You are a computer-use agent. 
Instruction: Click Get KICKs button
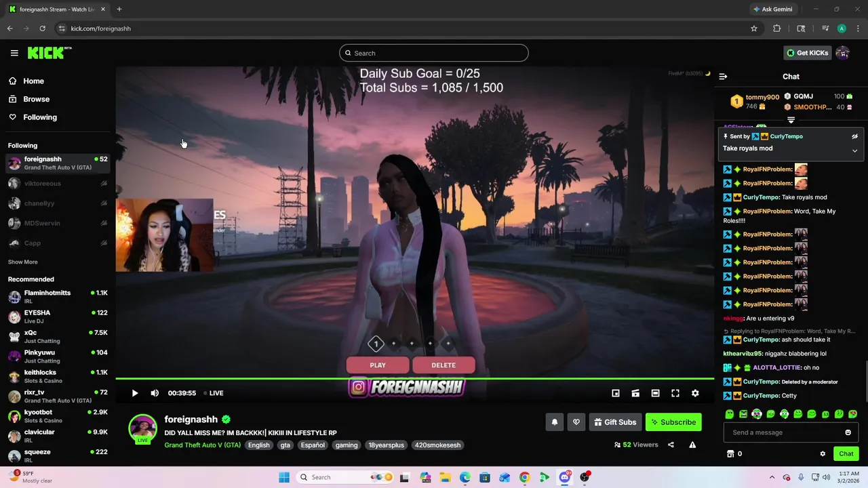tap(807, 53)
